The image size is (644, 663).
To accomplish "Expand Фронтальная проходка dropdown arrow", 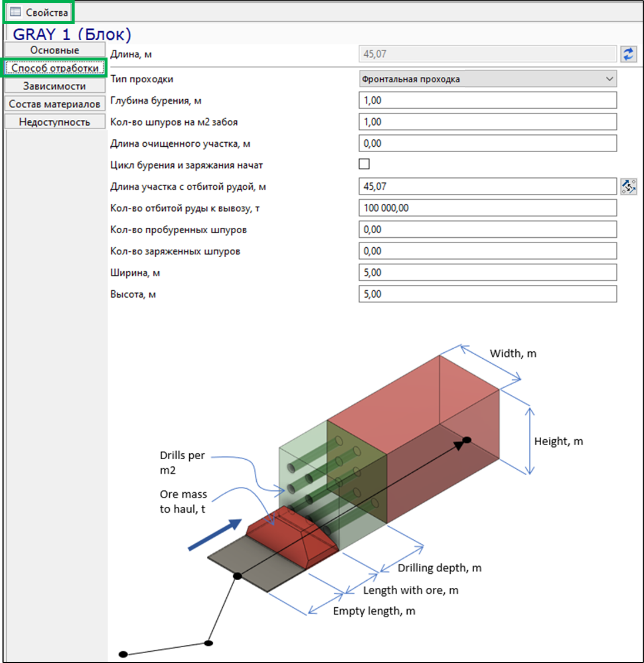I will (x=609, y=79).
